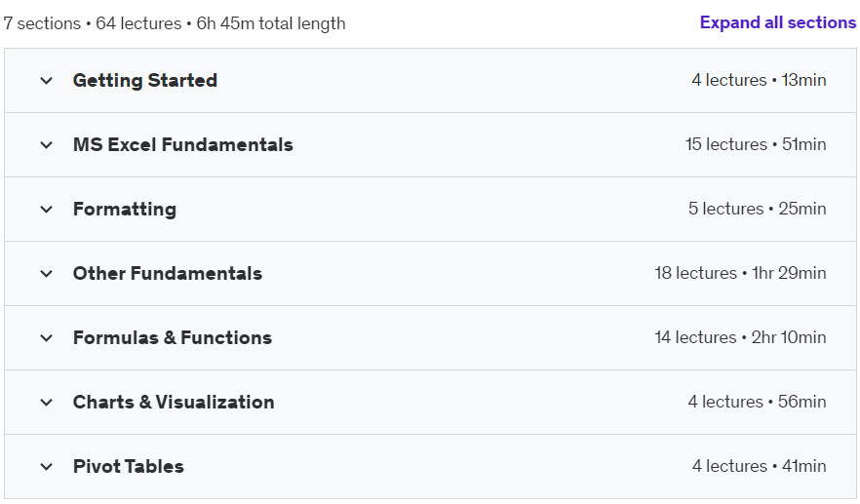Expand the Formatting section chevron
Viewport: 860px width, 504px height.
coord(47,209)
